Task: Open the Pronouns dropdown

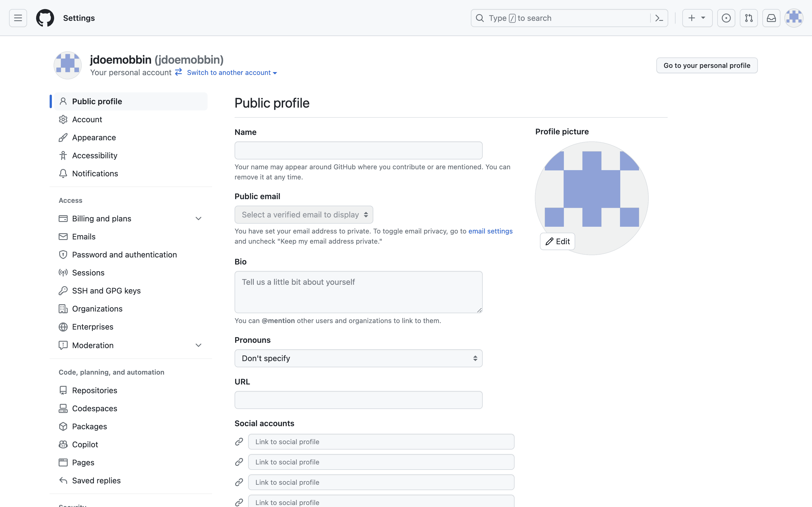Action: (x=358, y=359)
